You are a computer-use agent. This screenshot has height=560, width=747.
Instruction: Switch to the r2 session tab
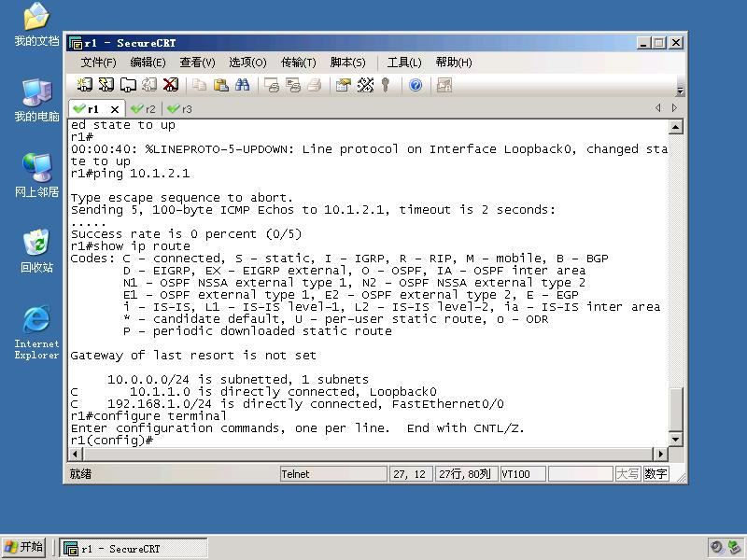click(x=145, y=109)
